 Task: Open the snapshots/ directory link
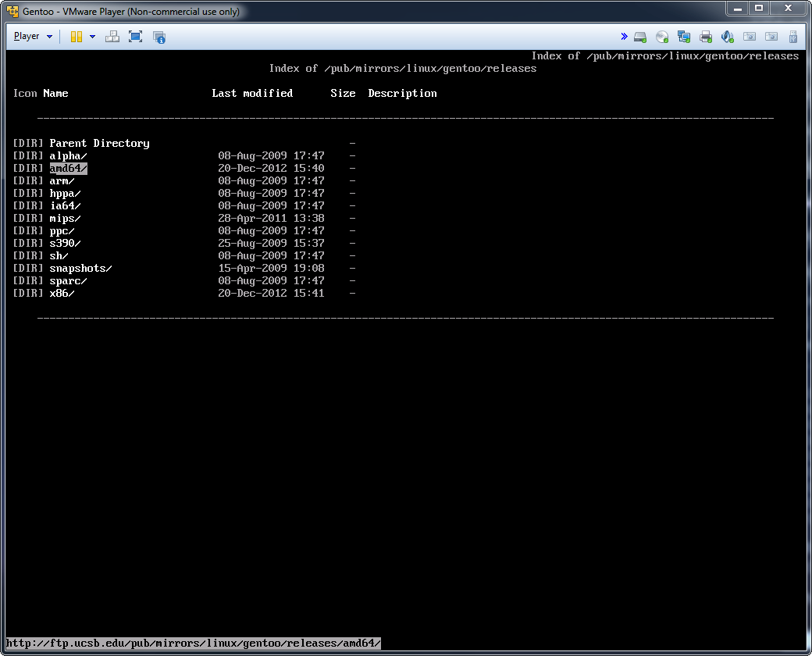point(80,269)
